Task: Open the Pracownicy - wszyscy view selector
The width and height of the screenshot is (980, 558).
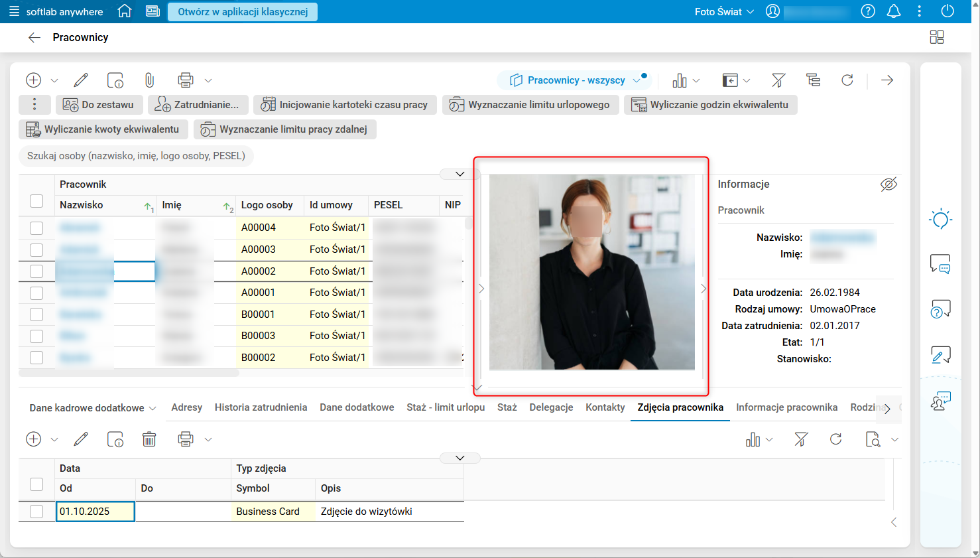Action: click(576, 80)
